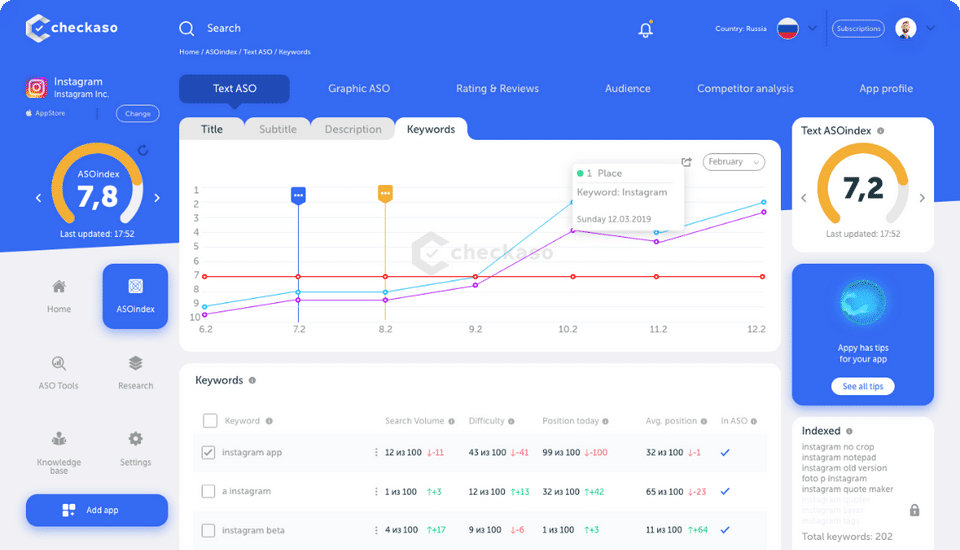Switch to Competitor analysis tab
This screenshot has height=550, width=960.
(745, 89)
